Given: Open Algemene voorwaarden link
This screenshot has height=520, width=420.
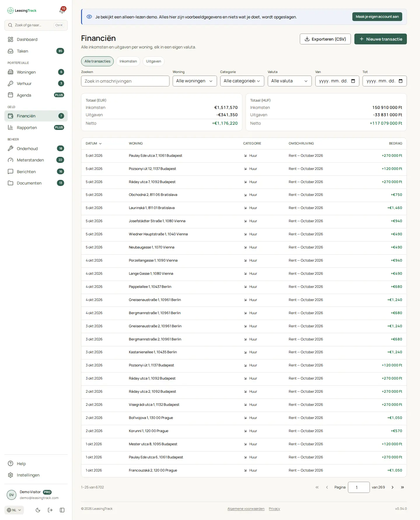Looking at the screenshot, I should [x=246, y=509].
